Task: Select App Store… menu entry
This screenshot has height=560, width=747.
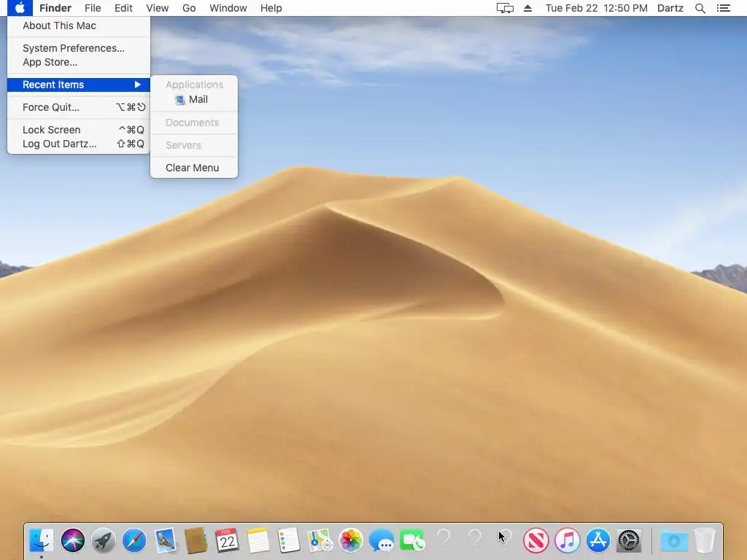Action: [x=79, y=62]
